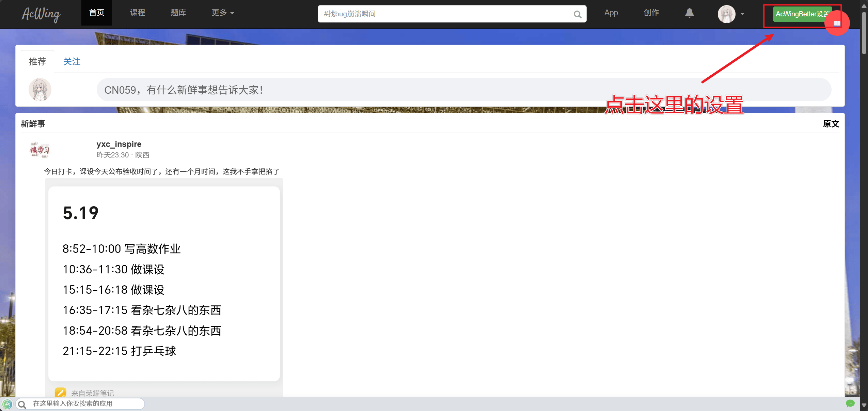
Task: Click the 新鲜事 post input box
Action: click(x=463, y=90)
